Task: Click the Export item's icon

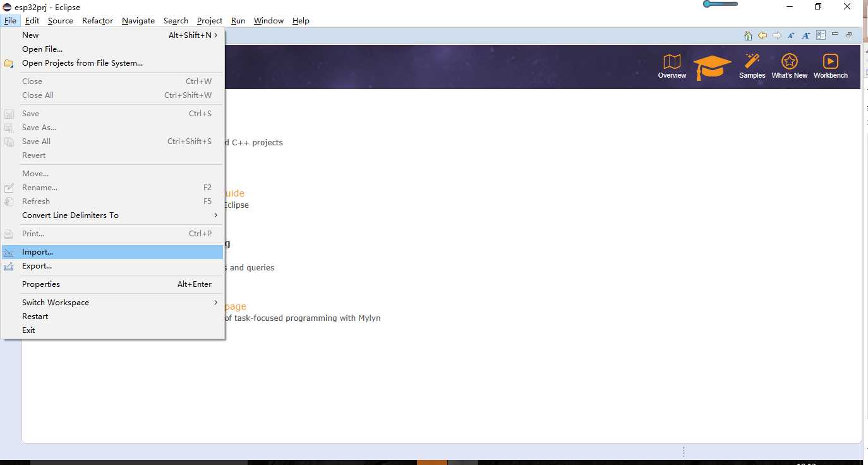Action: [9, 266]
